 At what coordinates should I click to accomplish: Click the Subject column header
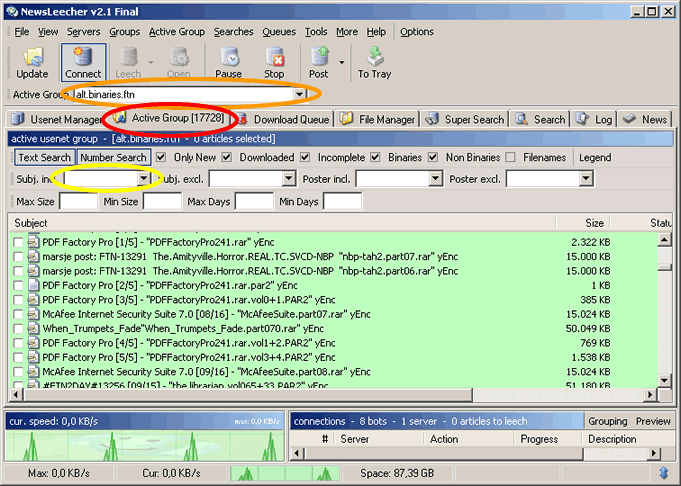[x=282, y=223]
